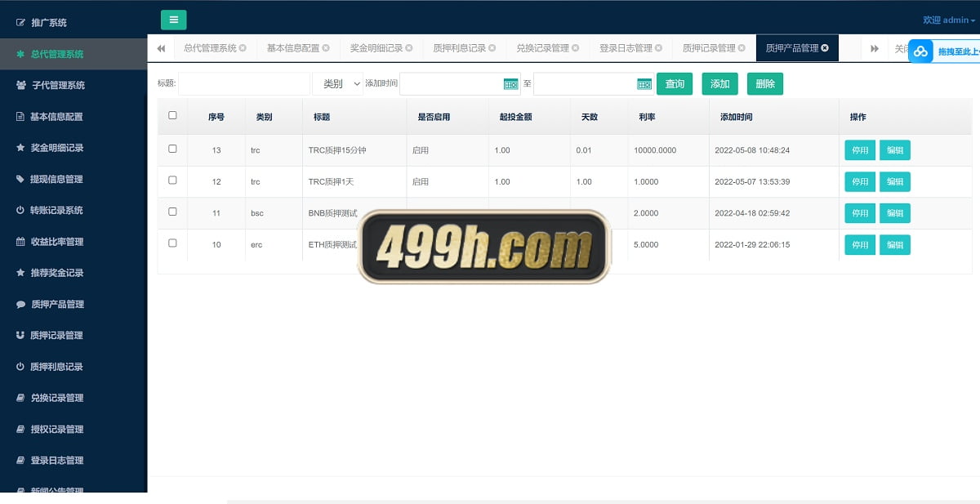Click the 质押记录管理 magnet icon in sidebar
The height and width of the screenshot is (504, 980).
[20, 335]
